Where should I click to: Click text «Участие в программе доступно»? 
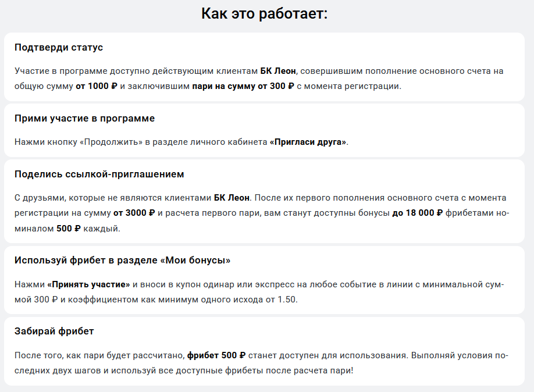[x=82, y=71]
